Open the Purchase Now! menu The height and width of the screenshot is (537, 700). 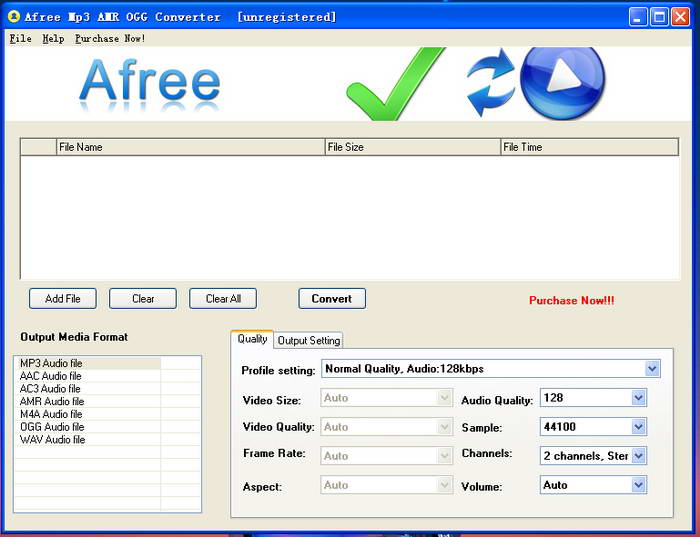110,39
